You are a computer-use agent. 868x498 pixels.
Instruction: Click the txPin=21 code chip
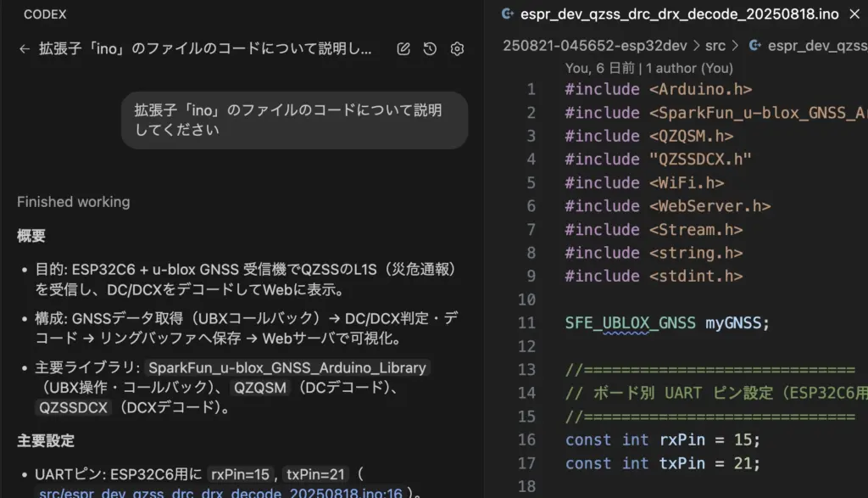315,474
